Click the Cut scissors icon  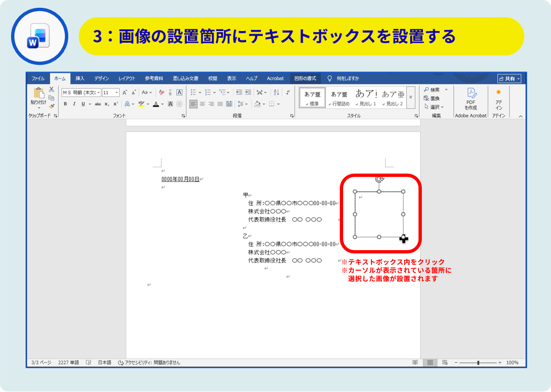[x=52, y=89]
